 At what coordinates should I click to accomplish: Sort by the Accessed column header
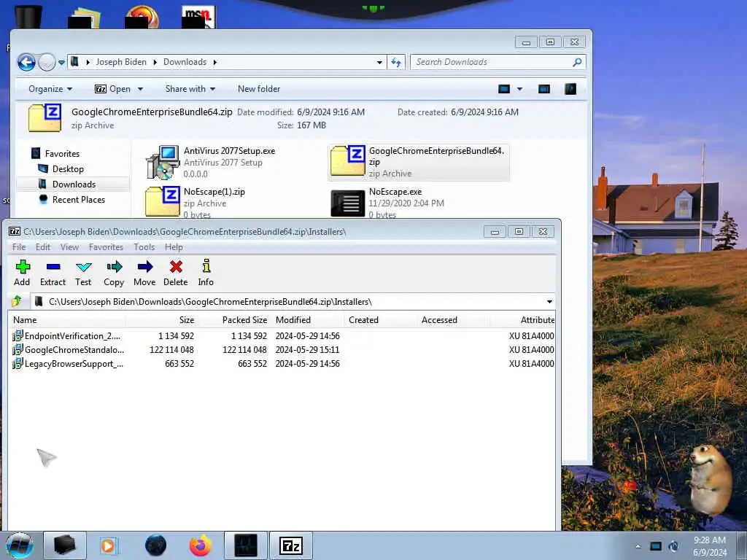tap(453, 320)
